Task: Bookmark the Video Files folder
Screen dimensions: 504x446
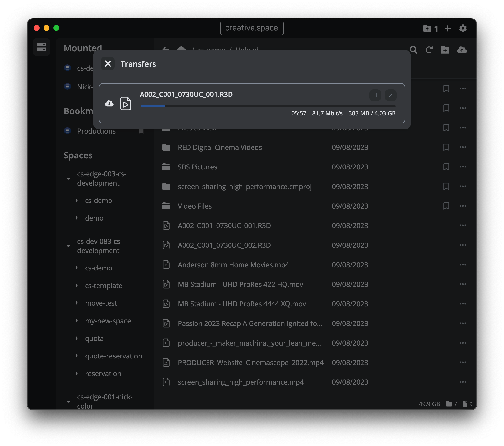Action: (446, 206)
